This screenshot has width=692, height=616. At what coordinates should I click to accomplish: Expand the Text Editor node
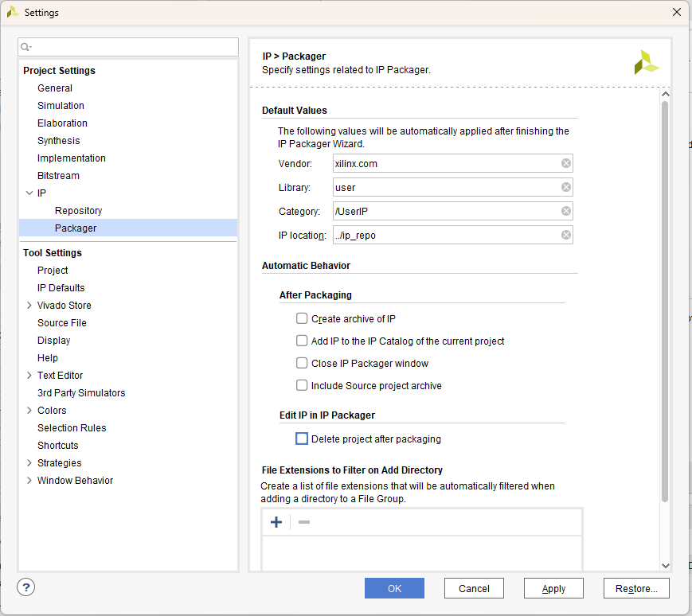(x=29, y=375)
